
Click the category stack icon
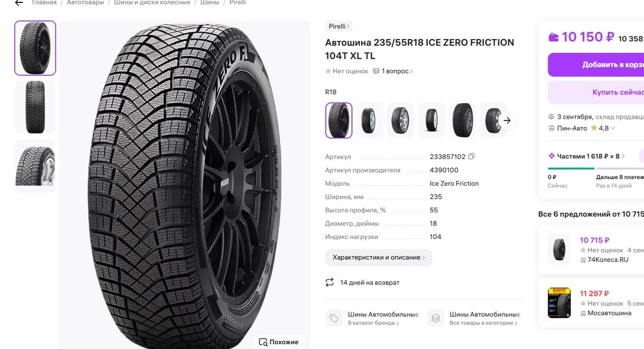(x=435, y=318)
